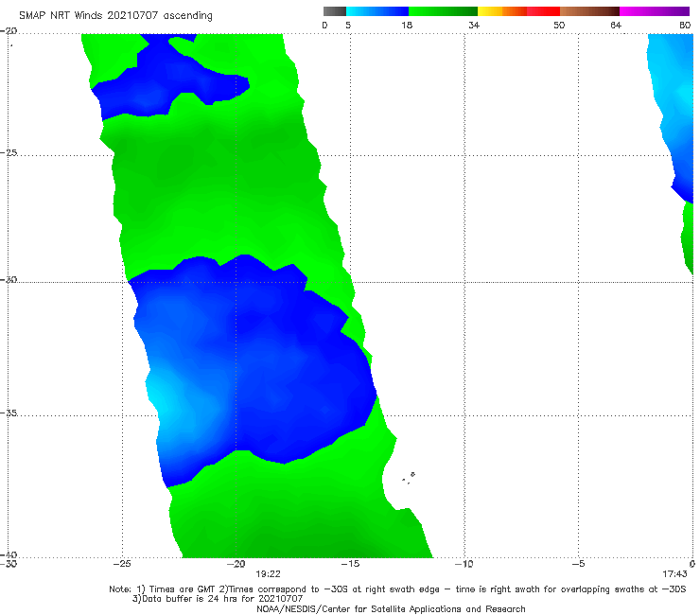700x615 pixels.
Task: Click the latitude label '-25' on left axis
Action: point(9,152)
